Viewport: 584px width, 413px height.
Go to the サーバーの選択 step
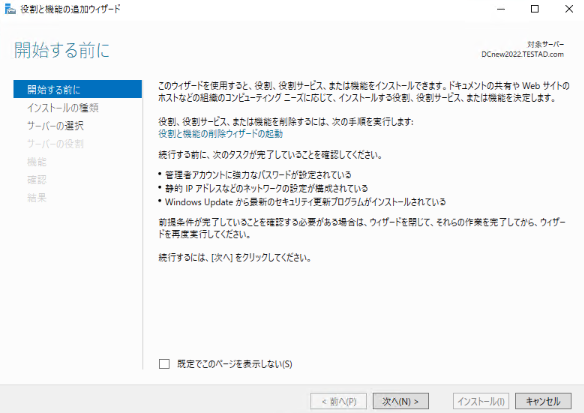[x=55, y=126]
